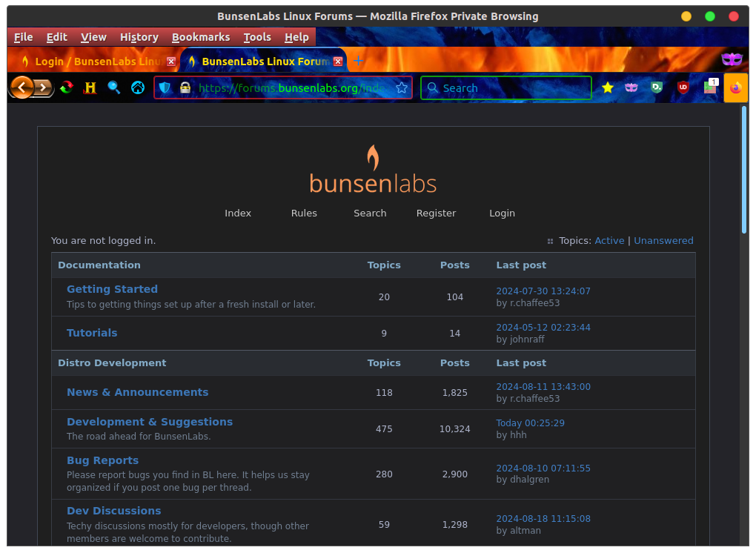Open last post 2024-08-10 07:11:55
The height and width of the screenshot is (553, 756).
pos(543,468)
